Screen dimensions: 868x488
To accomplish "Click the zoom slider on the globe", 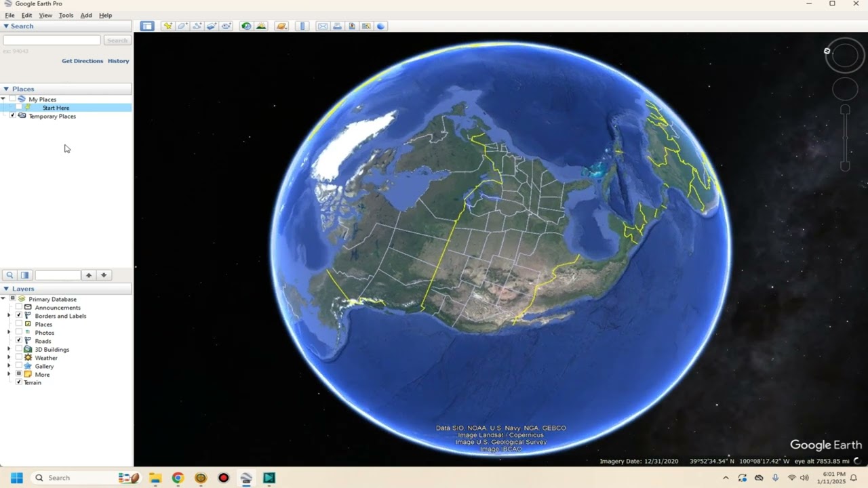I will pos(845,138).
